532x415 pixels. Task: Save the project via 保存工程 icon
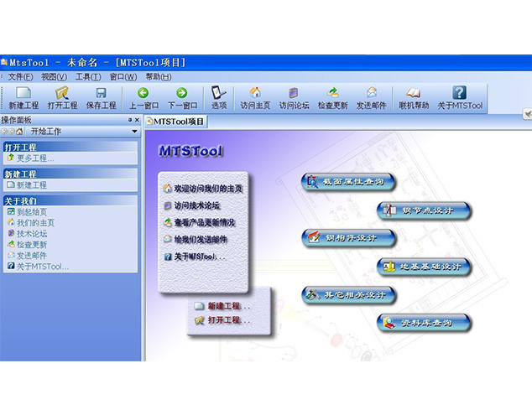pos(101,98)
